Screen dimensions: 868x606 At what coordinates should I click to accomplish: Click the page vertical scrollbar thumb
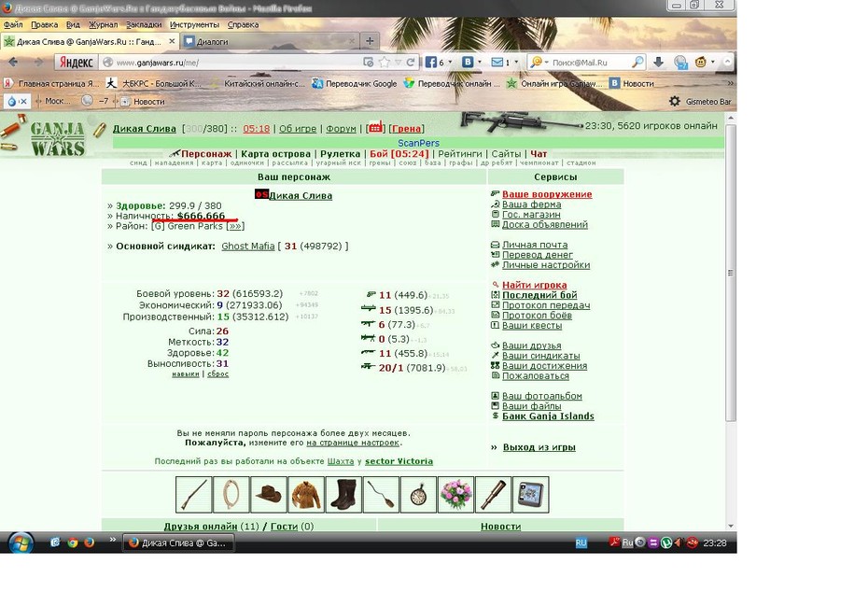731,273
